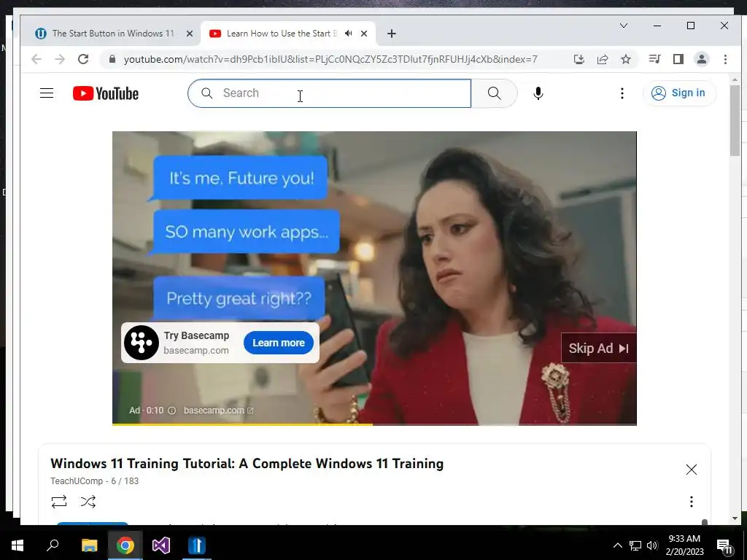Viewport: 747px width, 560px height.
Task: Open the Chrome three-dot menu
Action: point(725,59)
